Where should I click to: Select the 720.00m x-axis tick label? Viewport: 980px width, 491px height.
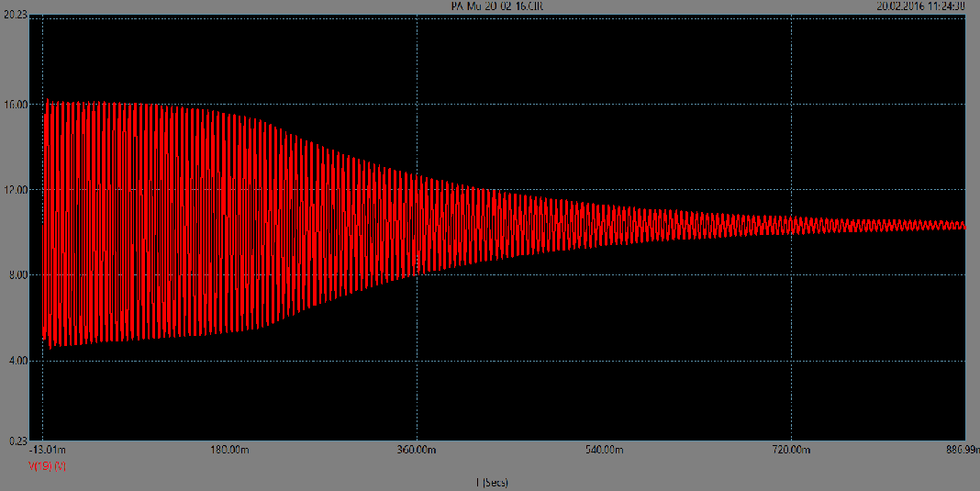791,451
